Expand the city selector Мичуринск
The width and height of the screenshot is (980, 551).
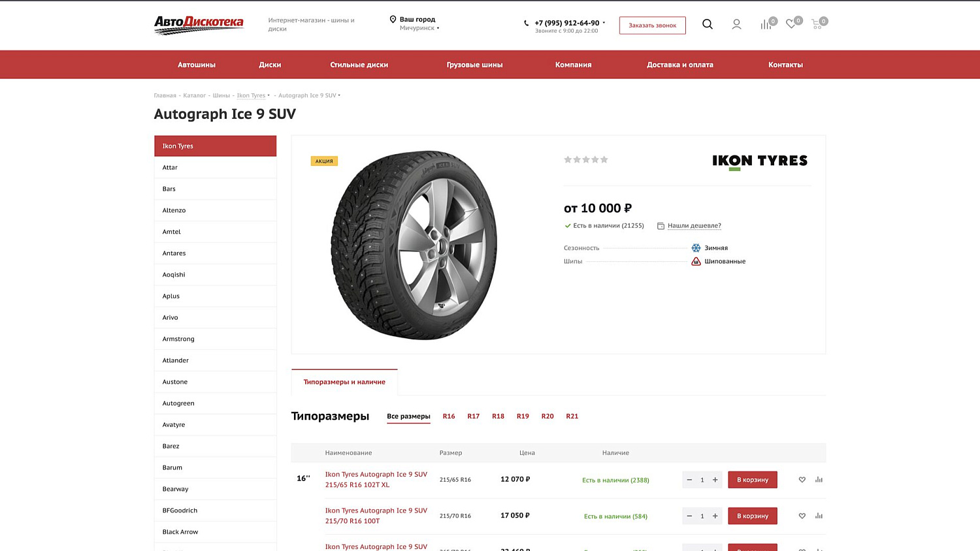[419, 28]
